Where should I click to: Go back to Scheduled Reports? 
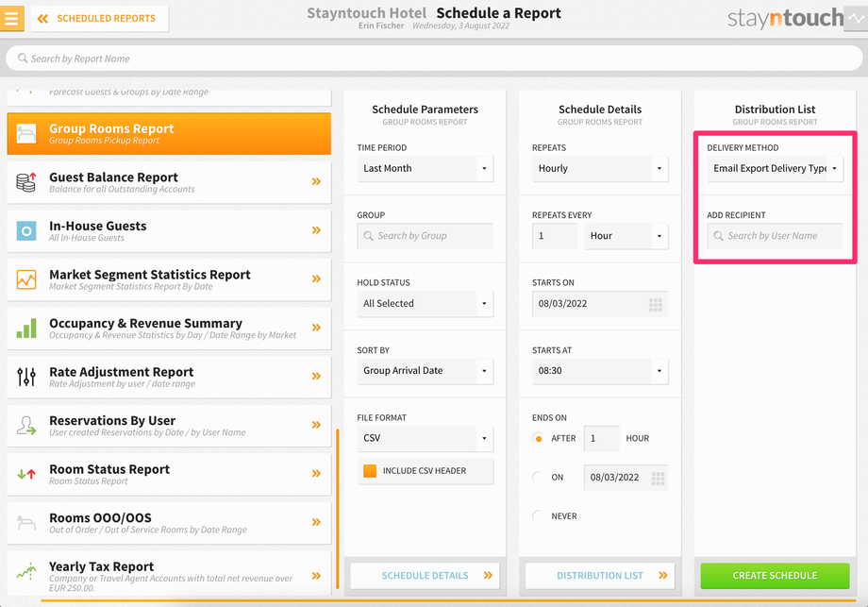[x=100, y=18]
